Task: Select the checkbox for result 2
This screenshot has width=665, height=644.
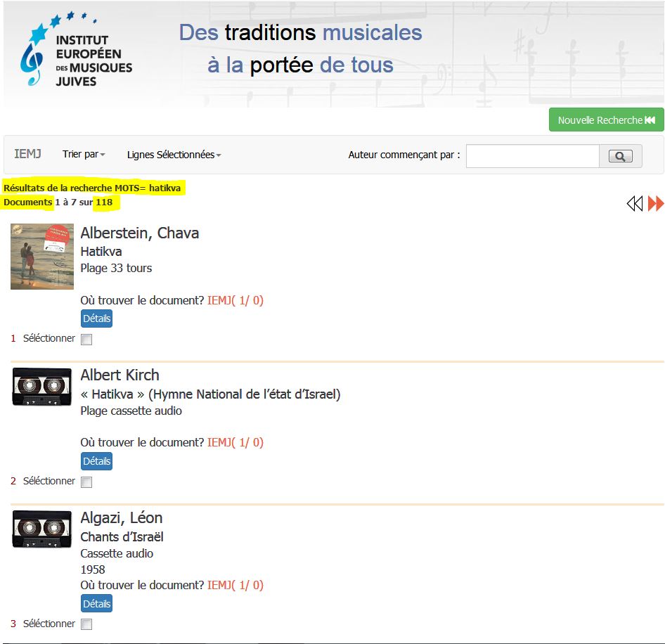Action: [86, 482]
